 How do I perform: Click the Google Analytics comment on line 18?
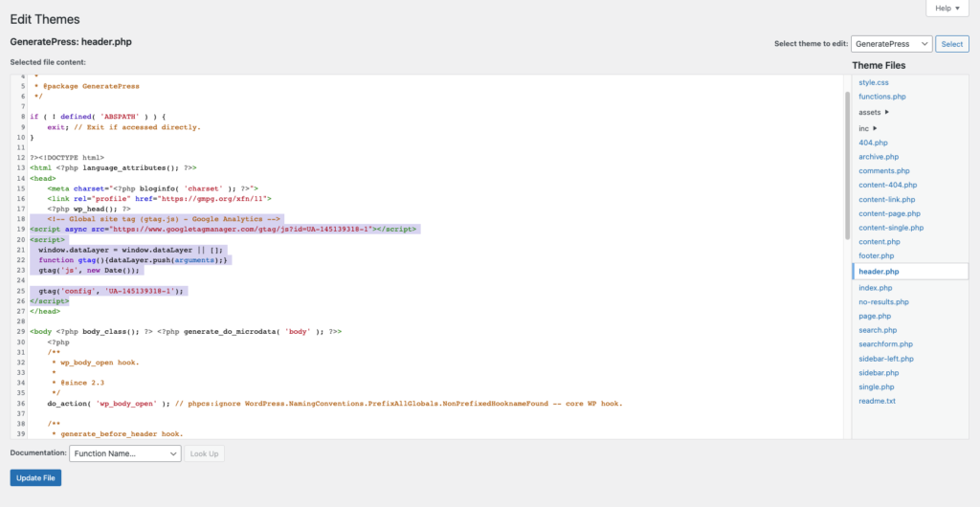click(x=165, y=219)
